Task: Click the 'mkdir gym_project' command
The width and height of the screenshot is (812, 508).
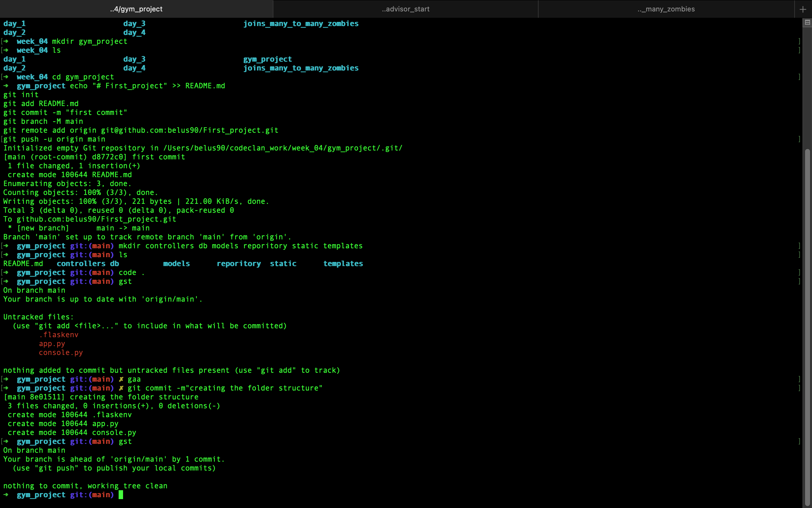Action: (89, 41)
